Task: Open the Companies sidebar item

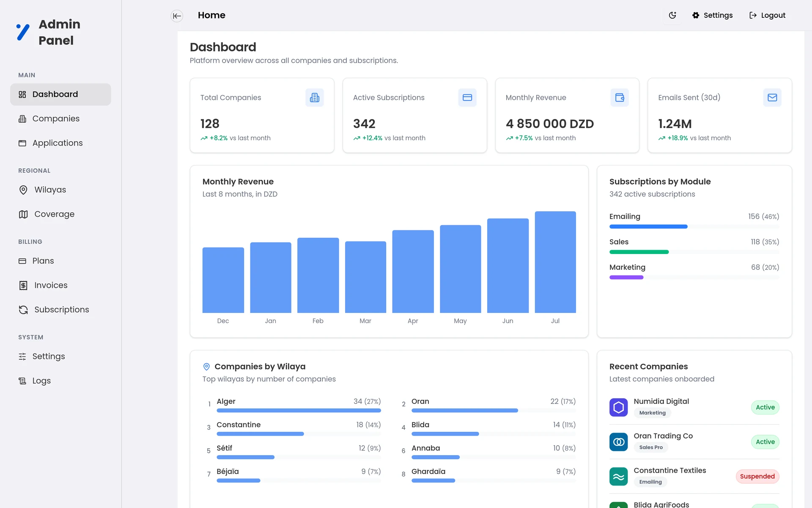Action: coord(60,119)
